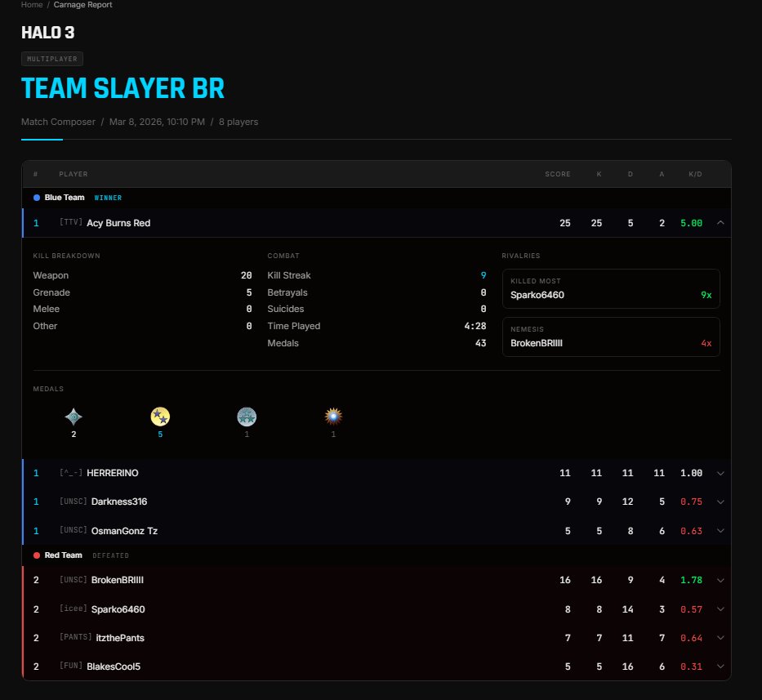Click the MULTIPLAYER tag badge
Viewport: 762px width, 700px height.
52,59
